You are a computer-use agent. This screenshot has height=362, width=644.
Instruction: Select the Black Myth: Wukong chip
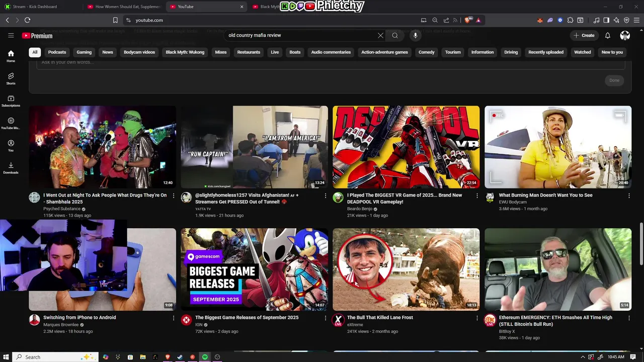(x=185, y=52)
